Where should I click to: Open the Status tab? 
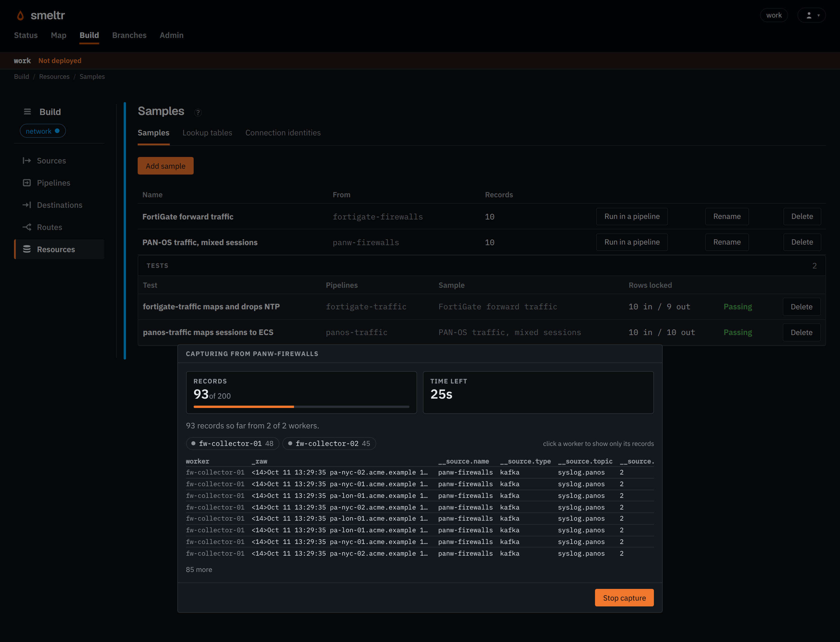[x=26, y=35]
